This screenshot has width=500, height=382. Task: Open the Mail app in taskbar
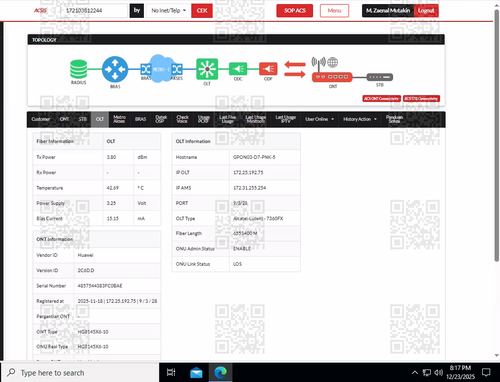[x=196, y=372]
